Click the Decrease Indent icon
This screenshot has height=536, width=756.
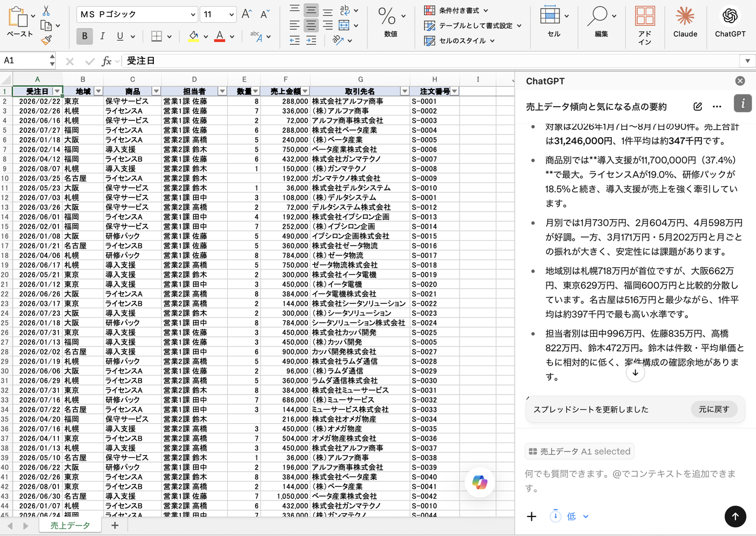(294, 40)
